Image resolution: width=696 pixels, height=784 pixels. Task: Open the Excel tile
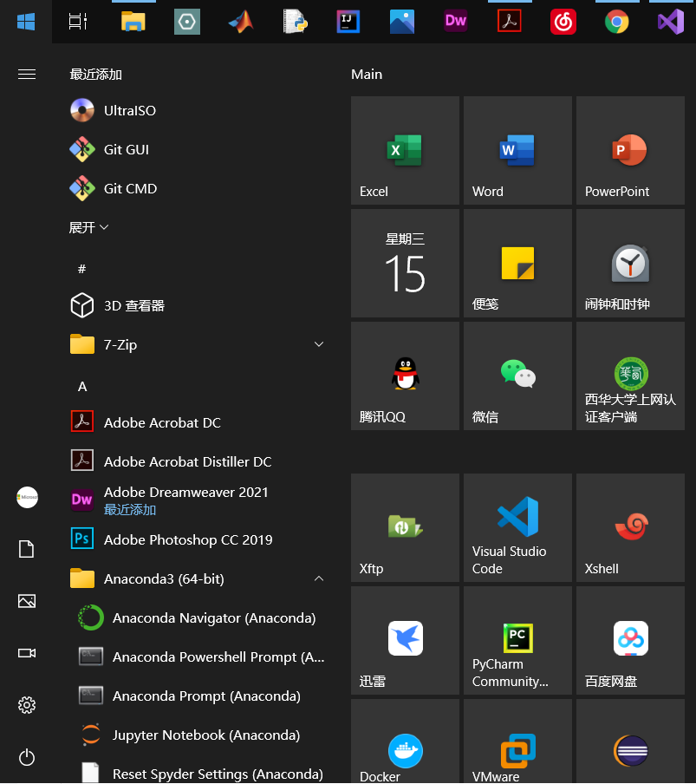tap(406, 151)
